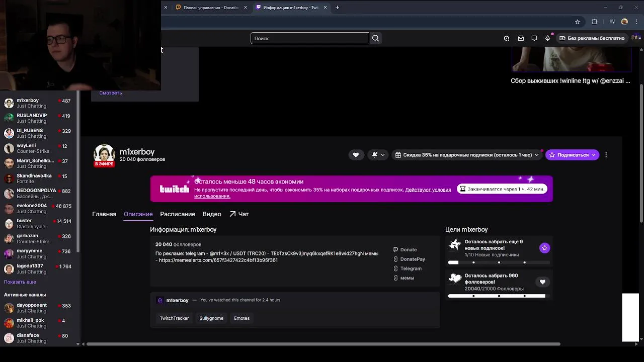Open lagoda1337 sidebar channel
Image resolution: width=644 pixels, height=362 pixels.
click(38, 268)
